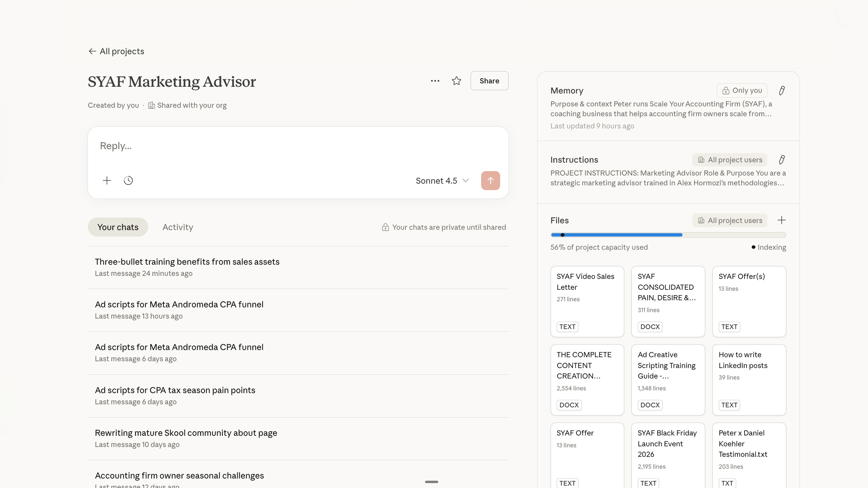
Task: Open 'Three-bullet training benefits from sales assets' chat
Action: pos(187,262)
